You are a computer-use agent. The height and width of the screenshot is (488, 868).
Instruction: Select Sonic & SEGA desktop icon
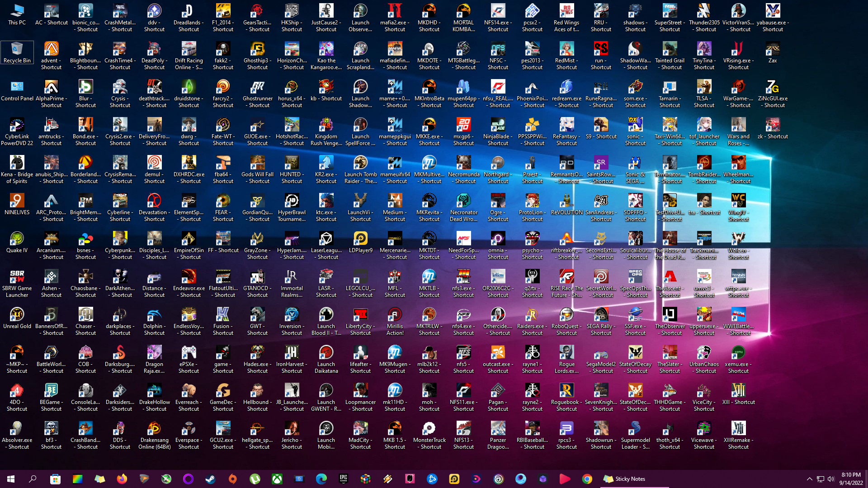point(636,169)
